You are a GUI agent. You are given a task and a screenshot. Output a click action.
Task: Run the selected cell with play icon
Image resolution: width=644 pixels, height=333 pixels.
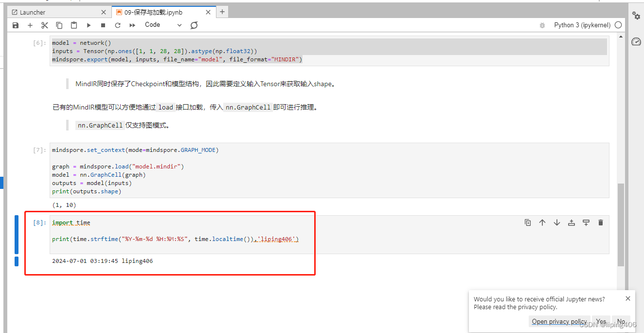[89, 25]
